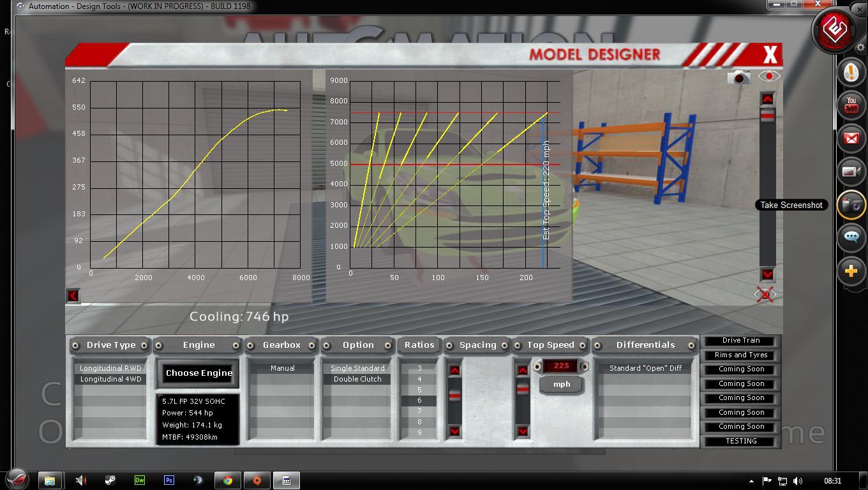Select 8 gear ratios
This screenshot has height=490, width=868.
click(419, 422)
